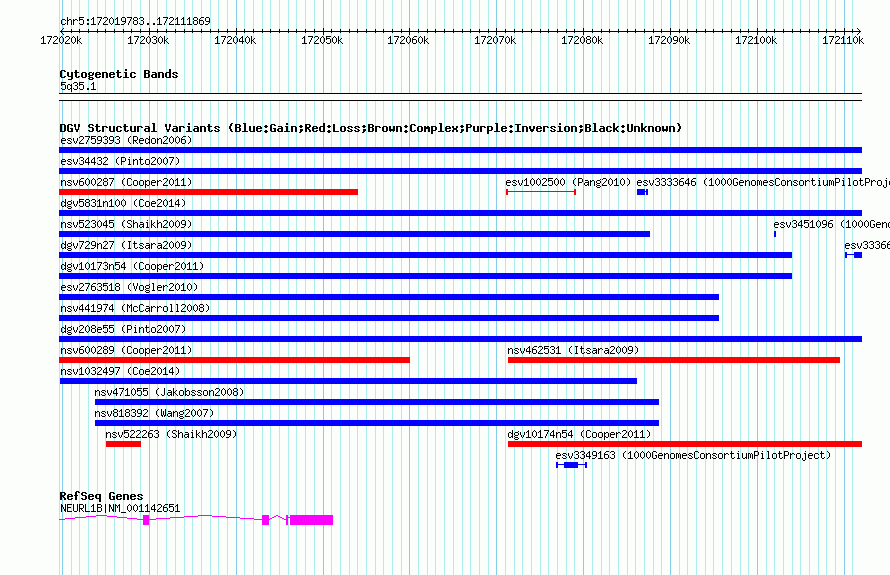This screenshot has width=890, height=575.
Task: Click the RefSeq Genes track title
Action: point(101,496)
